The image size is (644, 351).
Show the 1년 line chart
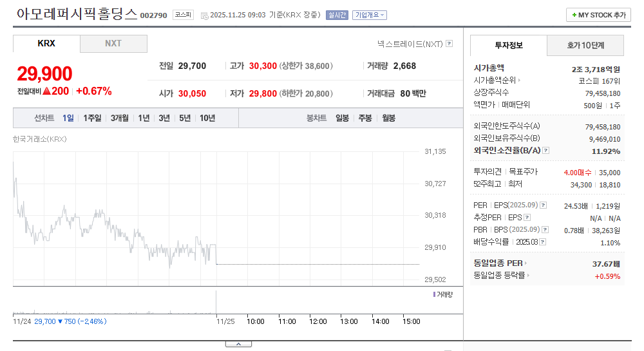click(144, 119)
